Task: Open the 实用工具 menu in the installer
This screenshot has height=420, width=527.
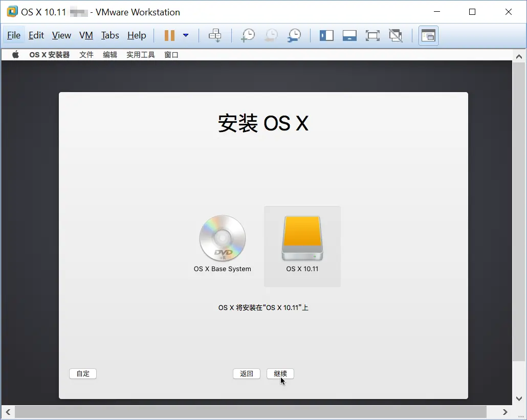Action: click(x=140, y=54)
